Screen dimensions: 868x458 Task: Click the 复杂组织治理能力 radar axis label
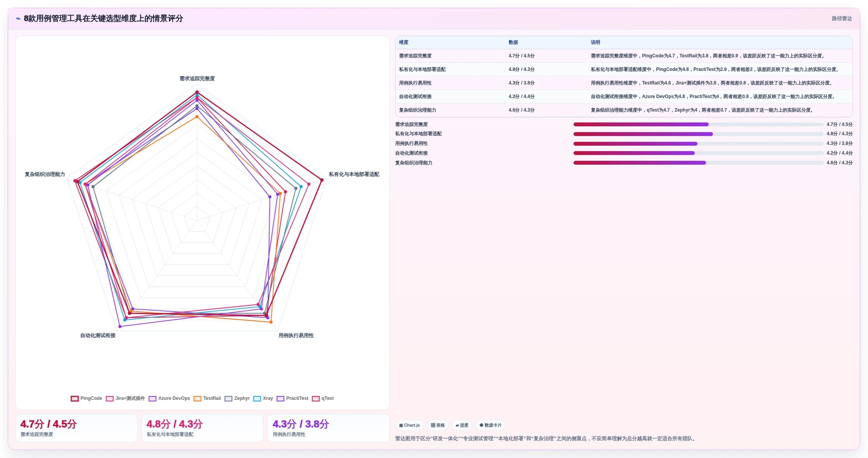[45, 174]
